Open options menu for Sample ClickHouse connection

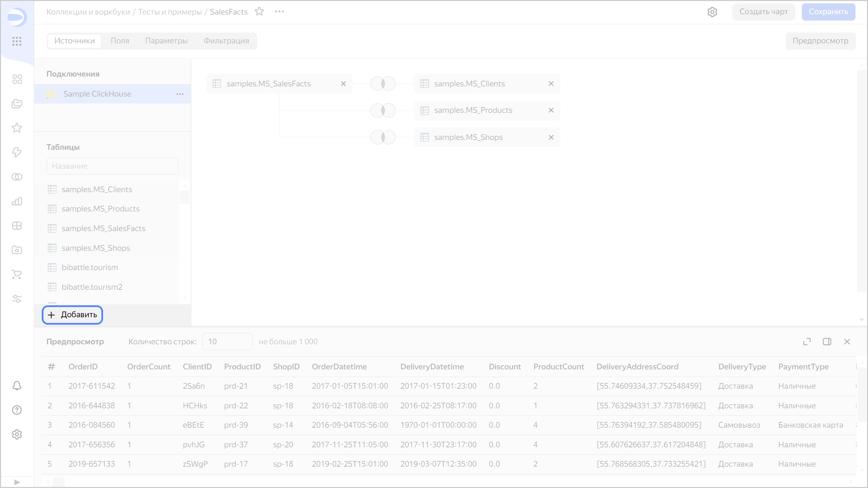180,94
